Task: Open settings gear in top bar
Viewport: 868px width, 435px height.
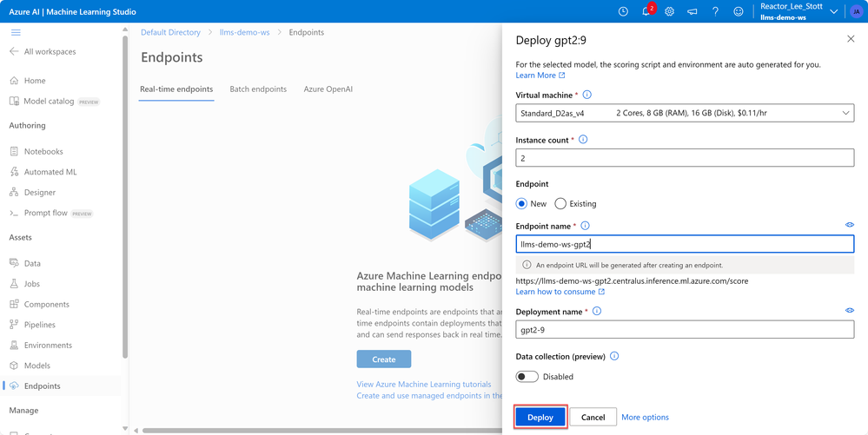Action: click(x=669, y=11)
